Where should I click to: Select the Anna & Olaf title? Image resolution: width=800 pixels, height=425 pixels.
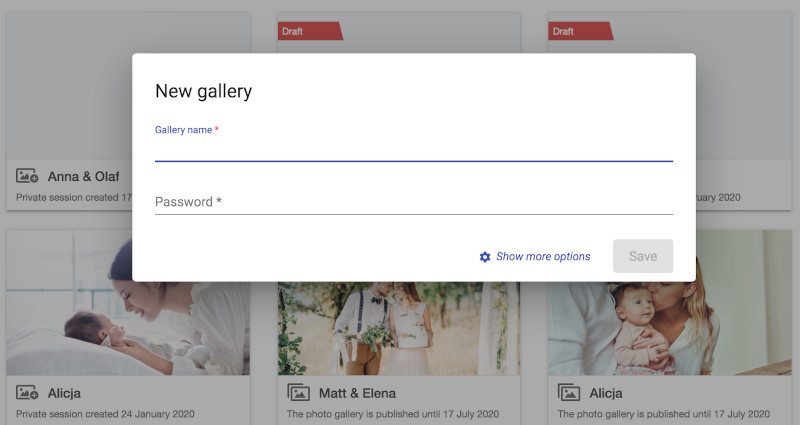tap(83, 177)
